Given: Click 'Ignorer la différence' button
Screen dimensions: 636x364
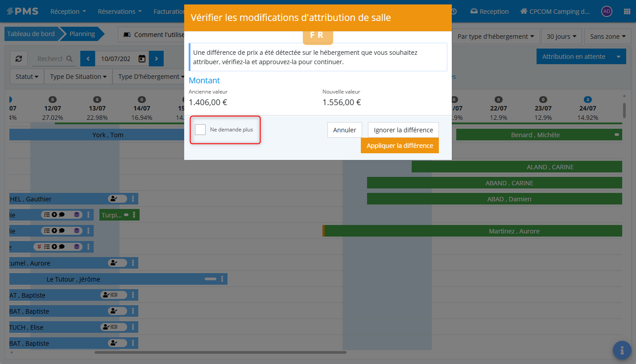Looking at the screenshot, I should (x=403, y=130).
